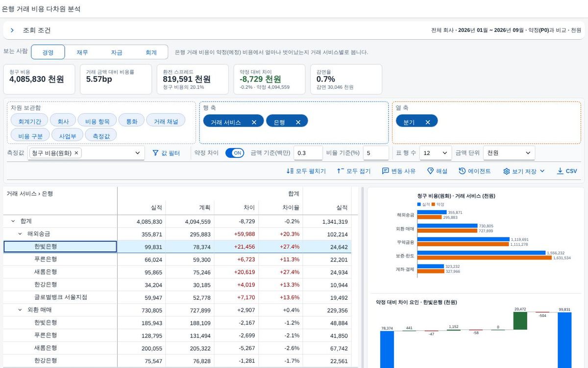
Task: Open the 값 필터 funnel filter
Action: (166, 153)
